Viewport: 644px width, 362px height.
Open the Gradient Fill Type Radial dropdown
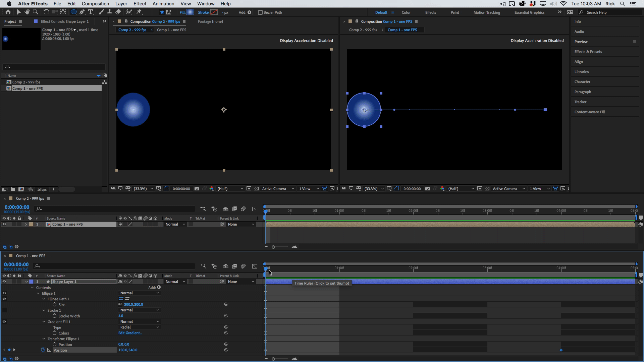pos(139,327)
